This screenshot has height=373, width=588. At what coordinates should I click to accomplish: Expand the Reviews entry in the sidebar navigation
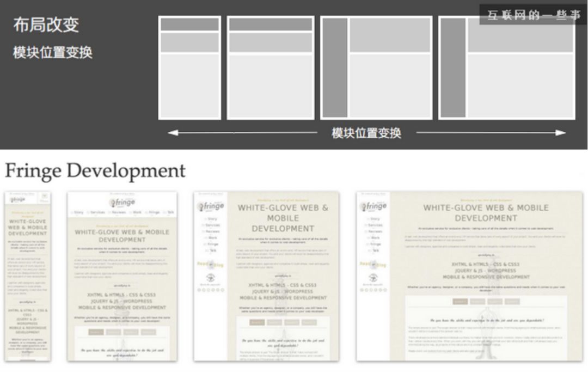pyautogui.click(x=211, y=232)
